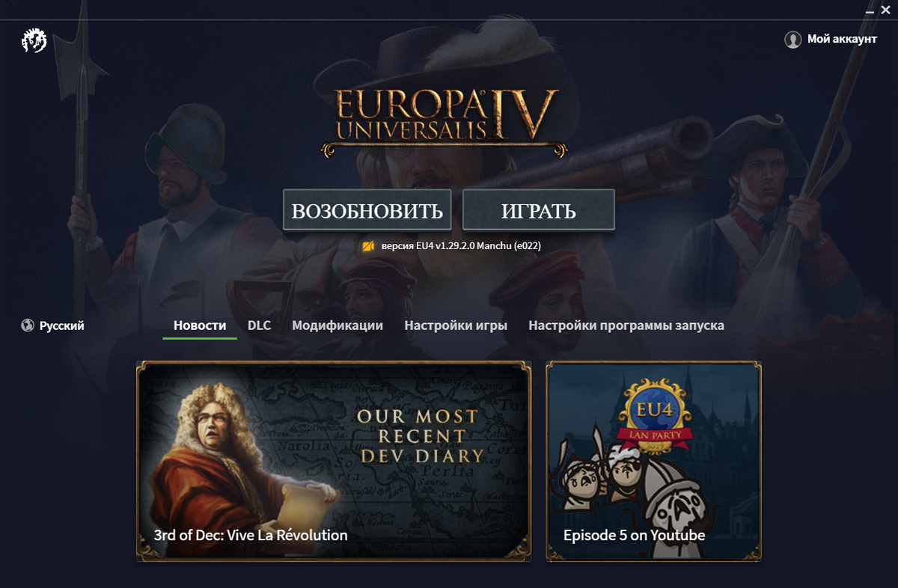The image size is (898, 588).
Task: Click the globe language icon
Action: pos(28,325)
